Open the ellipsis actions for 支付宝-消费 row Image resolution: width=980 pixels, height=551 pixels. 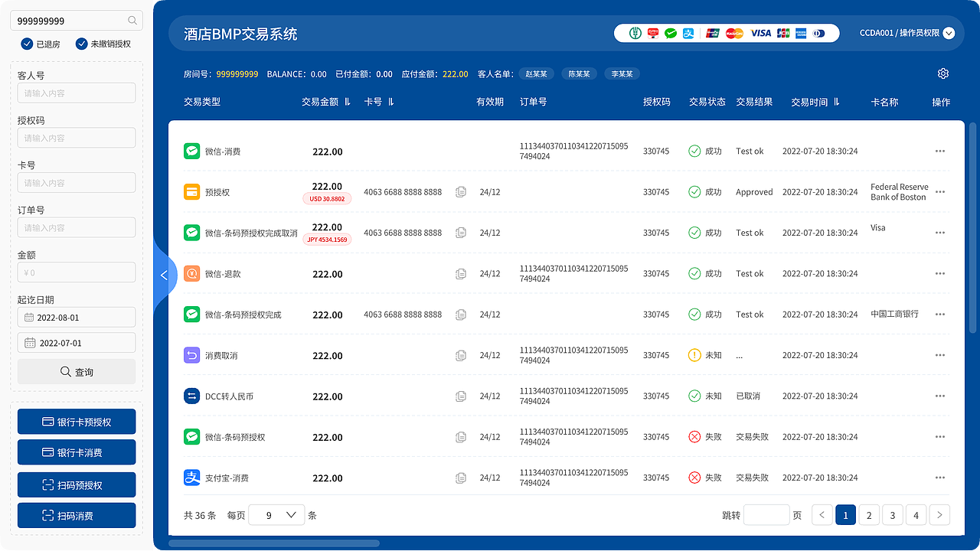point(939,478)
